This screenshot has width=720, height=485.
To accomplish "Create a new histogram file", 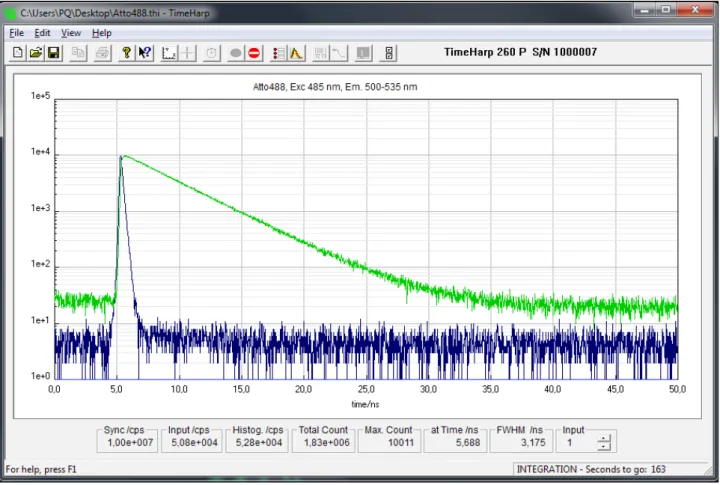I will pyautogui.click(x=17, y=53).
